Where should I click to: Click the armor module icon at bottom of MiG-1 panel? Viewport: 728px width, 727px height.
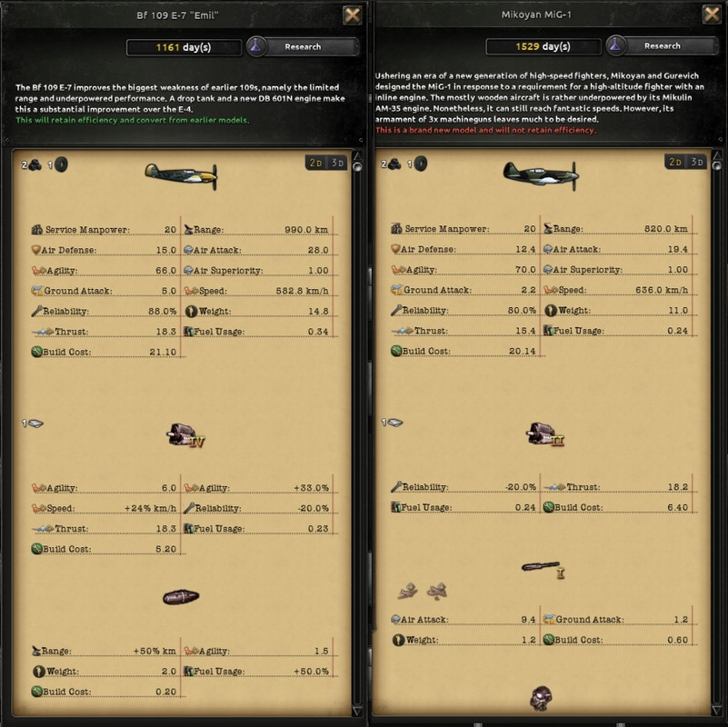541,698
